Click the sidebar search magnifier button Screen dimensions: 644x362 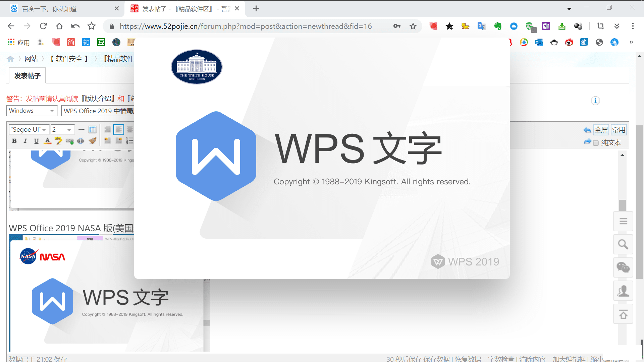click(x=623, y=244)
